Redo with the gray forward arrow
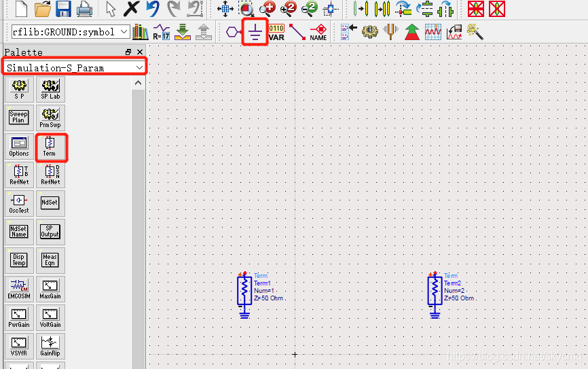The width and height of the screenshot is (588, 369). [173, 9]
